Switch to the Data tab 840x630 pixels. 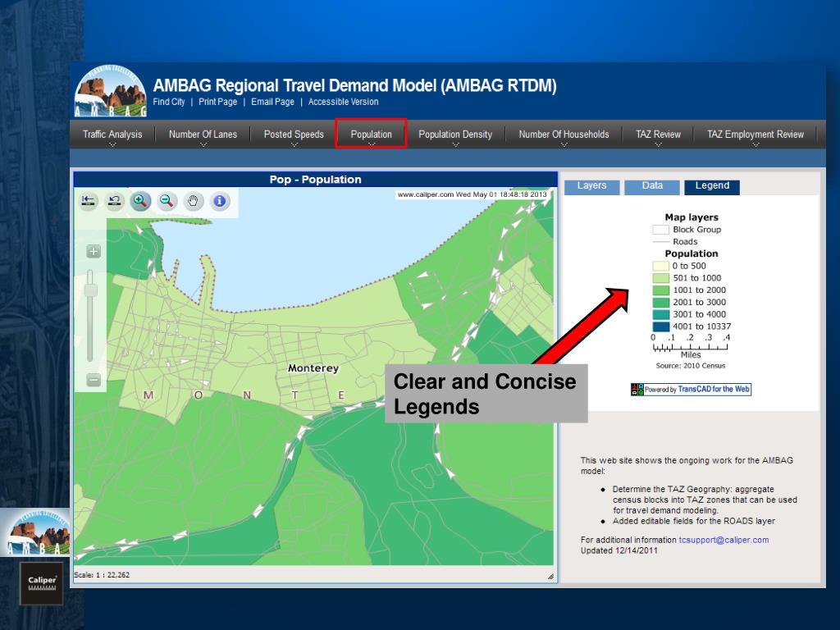tap(652, 187)
